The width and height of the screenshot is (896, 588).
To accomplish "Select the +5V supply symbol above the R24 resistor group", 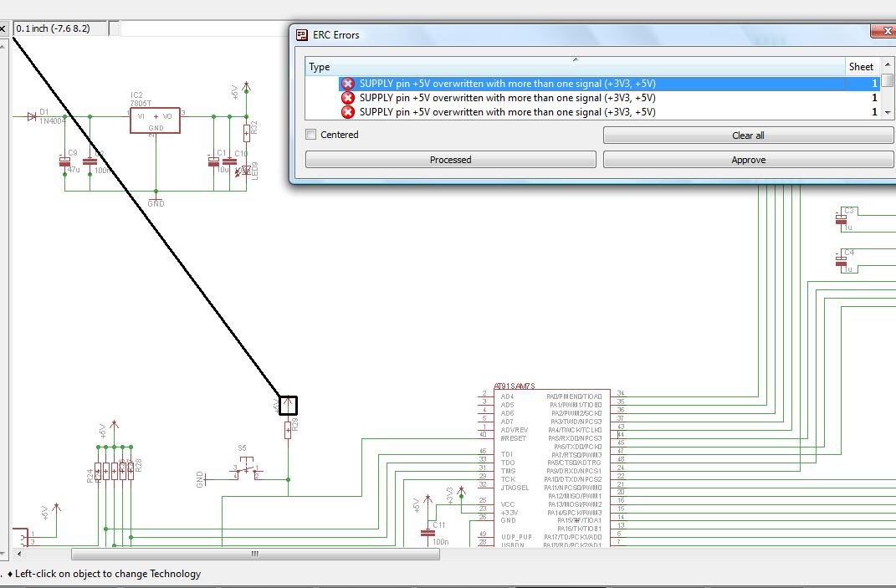I will point(115,427).
